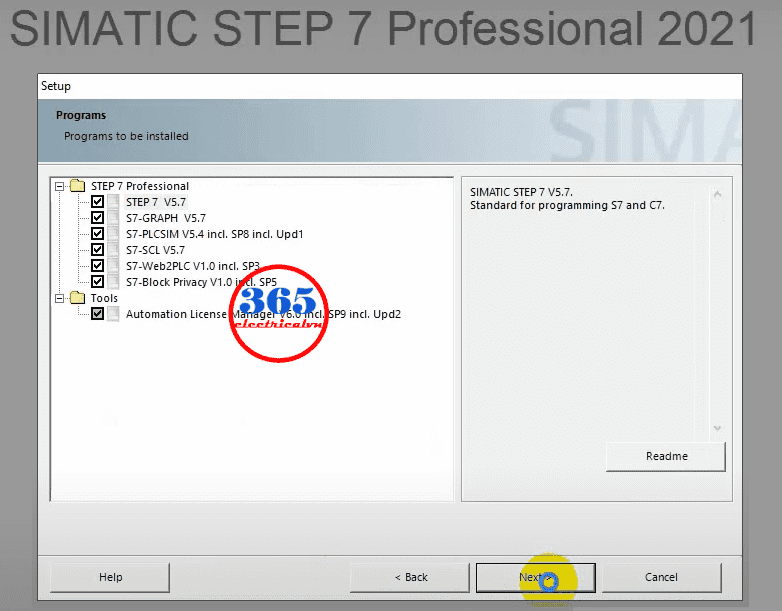Select the S7-SCL V5.7 entry text
782x611 pixels.
click(x=155, y=250)
